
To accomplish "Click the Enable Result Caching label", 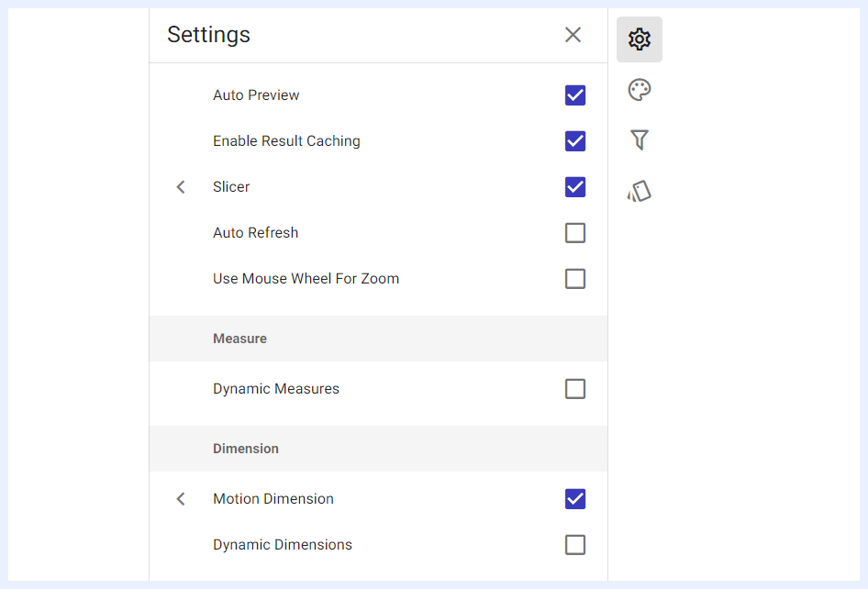I will pyautogui.click(x=286, y=141).
